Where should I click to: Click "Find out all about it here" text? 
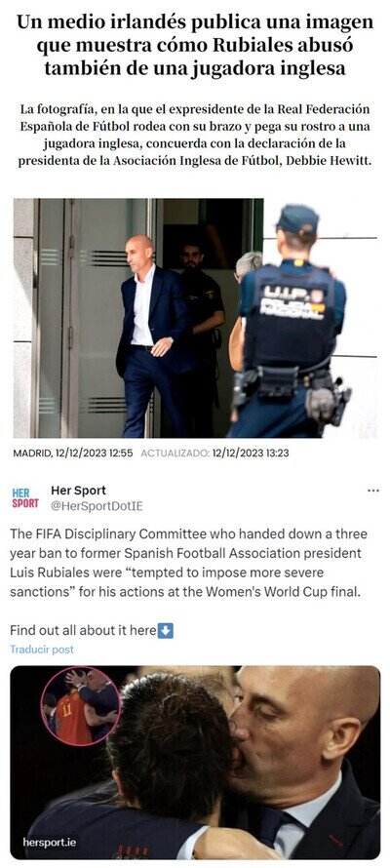[83, 630]
